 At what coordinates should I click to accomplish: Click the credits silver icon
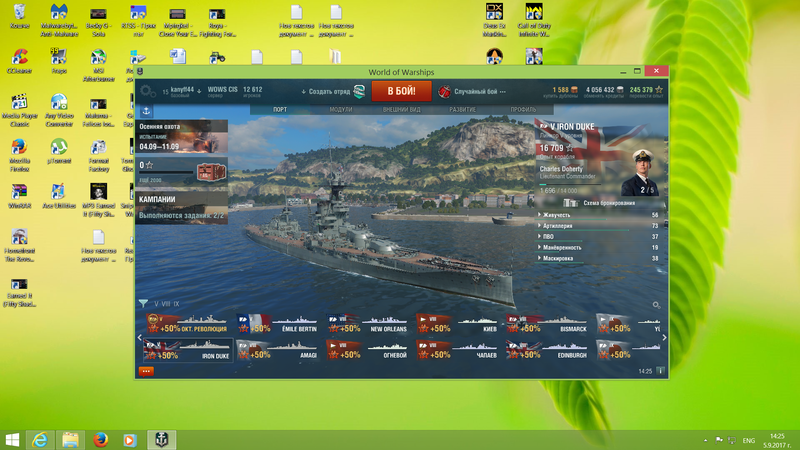(620, 89)
